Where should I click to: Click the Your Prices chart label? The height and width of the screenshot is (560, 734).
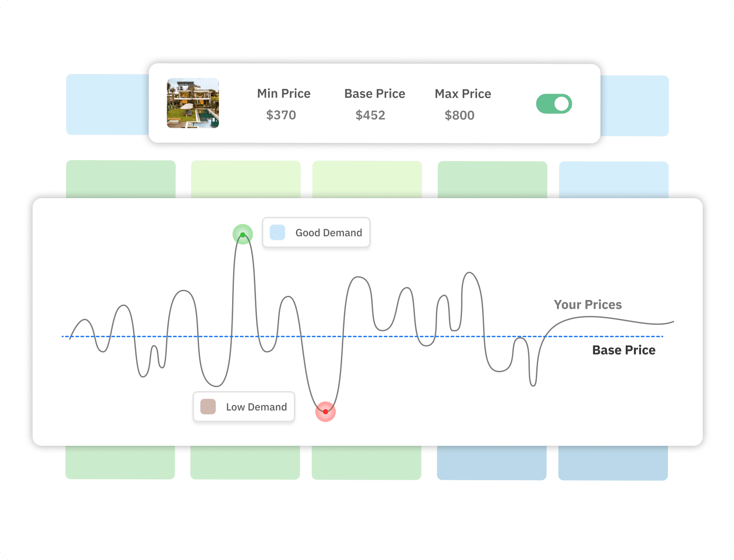pos(588,305)
